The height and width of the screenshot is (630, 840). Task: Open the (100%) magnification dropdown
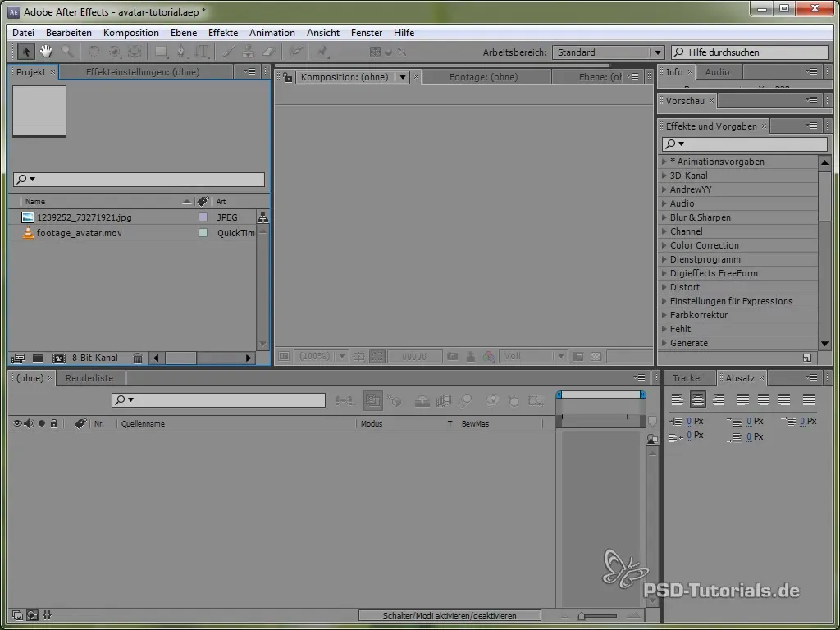322,356
